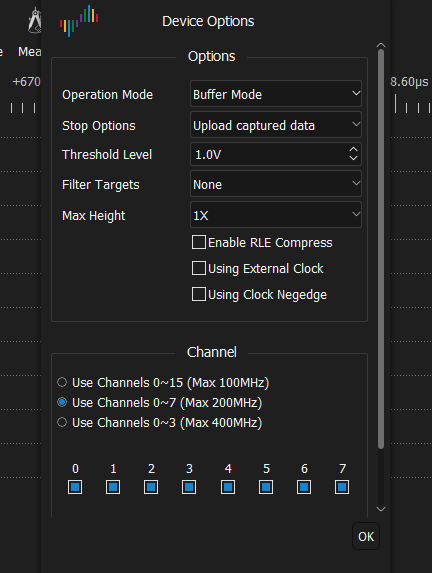Check Using Clock Negedge option
The width and height of the screenshot is (432, 573).
pos(199,294)
